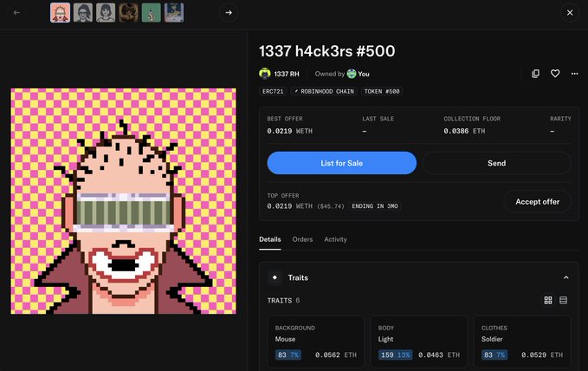Open the brown dark creature thumbnail
588x371 pixels.
pos(129,12)
